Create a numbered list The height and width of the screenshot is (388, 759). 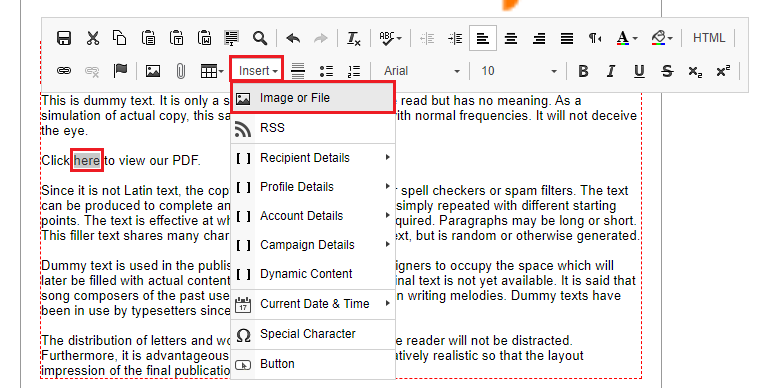354,71
